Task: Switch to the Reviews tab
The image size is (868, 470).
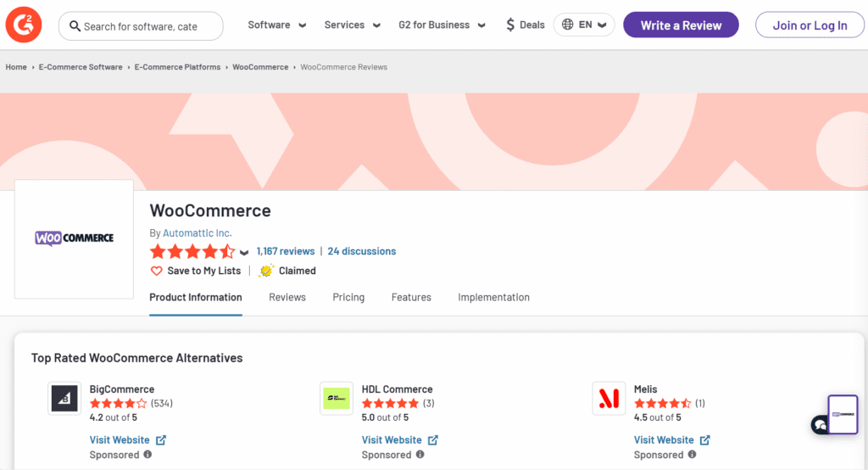Action: coord(287,298)
